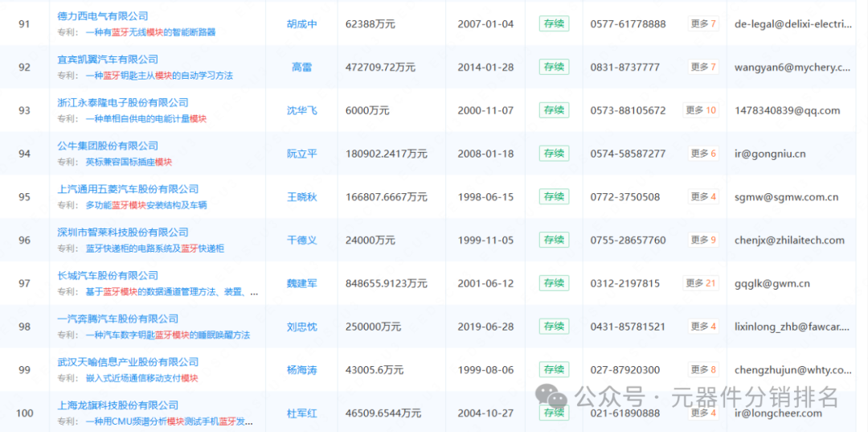Expand 更多 9 phone numbers
Image resolution: width=868 pixels, height=432 pixels.
pyautogui.click(x=703, y=240)
